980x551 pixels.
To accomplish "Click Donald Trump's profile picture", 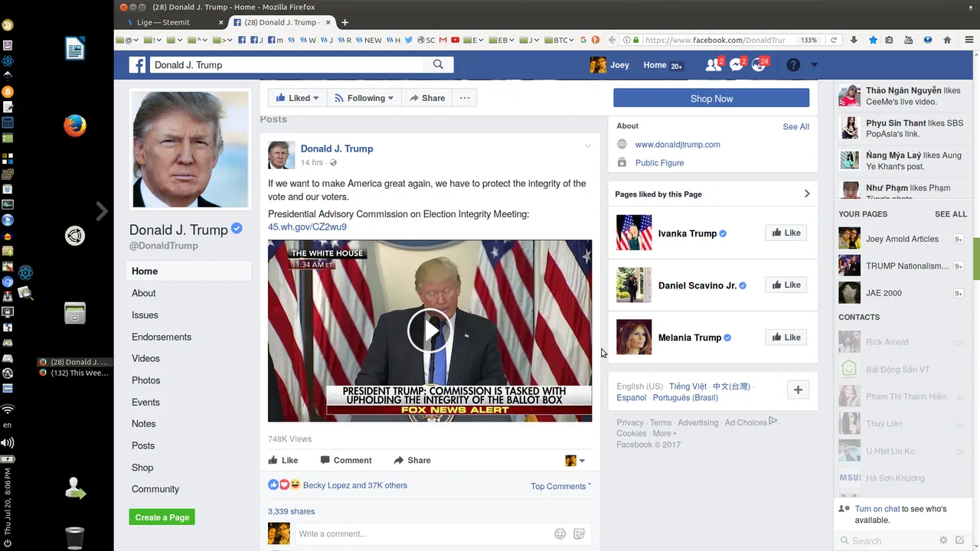I will [x=191, y=149].
